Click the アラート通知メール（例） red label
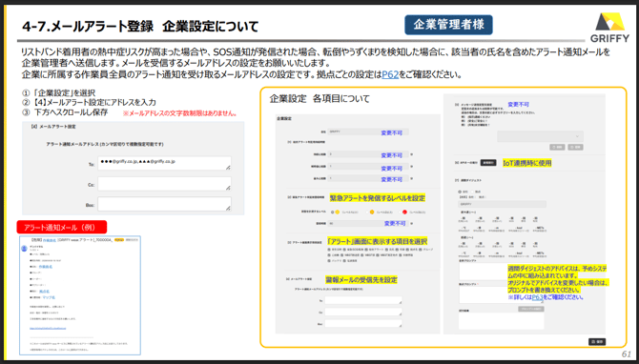The height and width of the screenshot is (364, 639). click(62, 227)
